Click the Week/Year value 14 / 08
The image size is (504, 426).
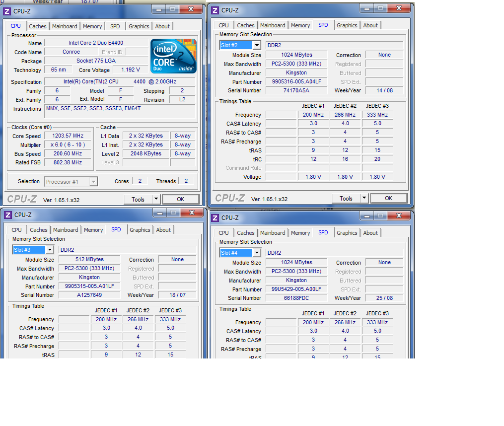pos(384,91)
